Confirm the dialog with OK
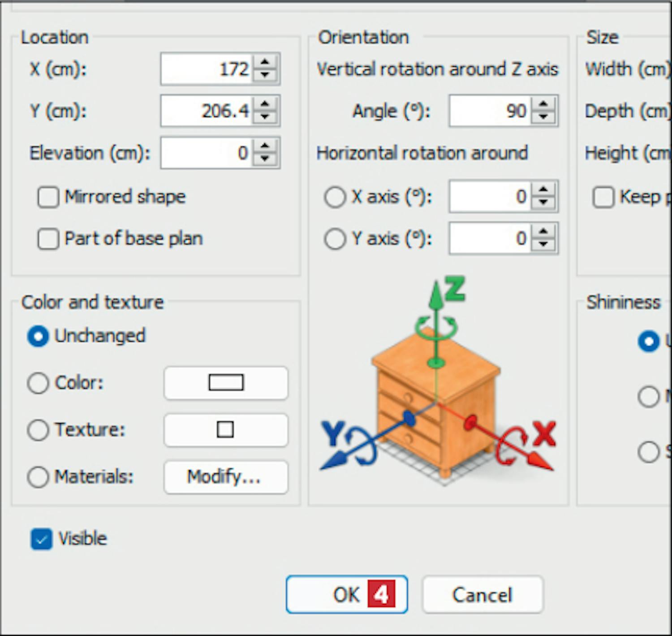672x636 pixels. tap(346, 595)
